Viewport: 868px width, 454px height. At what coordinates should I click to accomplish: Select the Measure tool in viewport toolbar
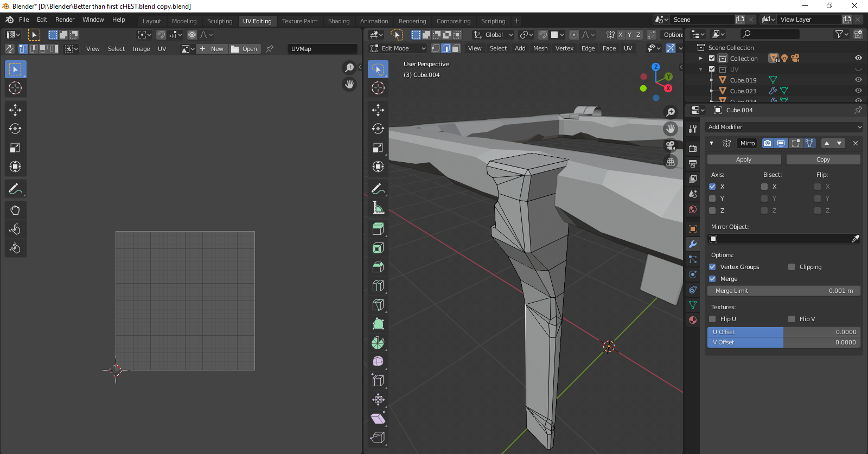[x=378, y=208]
